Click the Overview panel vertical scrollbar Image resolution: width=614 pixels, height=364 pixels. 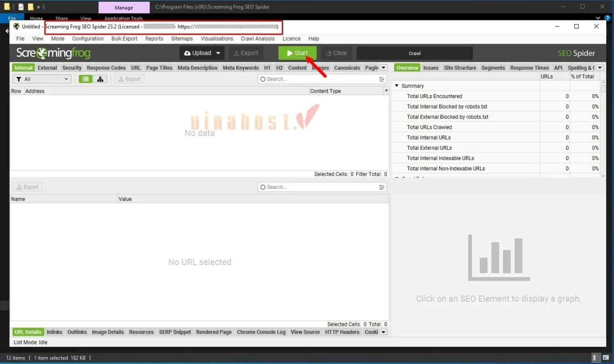[x=603, y=129]
